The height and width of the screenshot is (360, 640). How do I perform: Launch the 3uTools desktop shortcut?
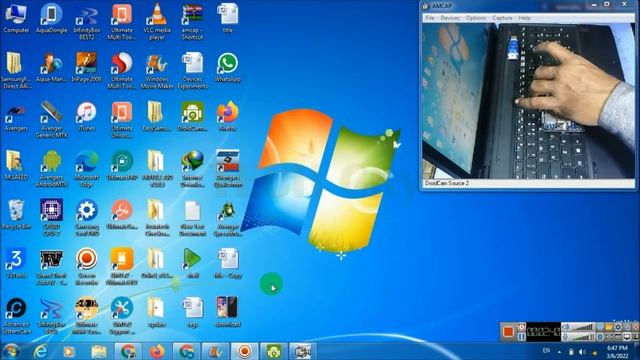(16, 263)
